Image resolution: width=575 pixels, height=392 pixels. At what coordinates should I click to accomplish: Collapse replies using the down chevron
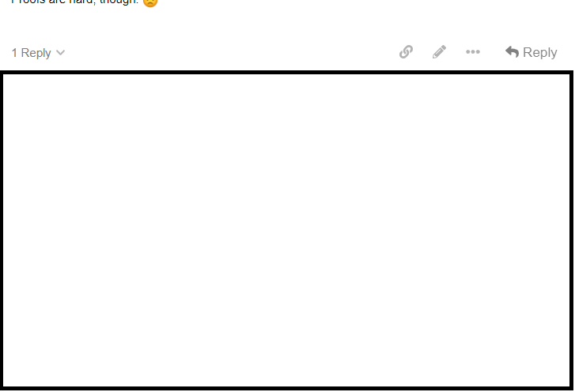61,53
